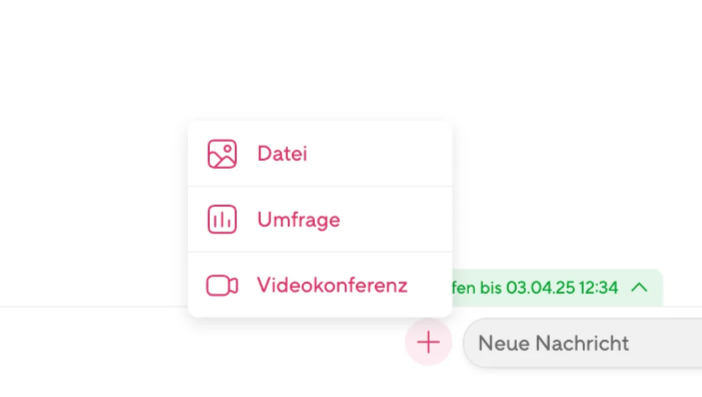Image resolution: width=702 pixels, height=397 pixels.
Task: Open a video call via the camcorder icon
Action: [x=222, y=285]
